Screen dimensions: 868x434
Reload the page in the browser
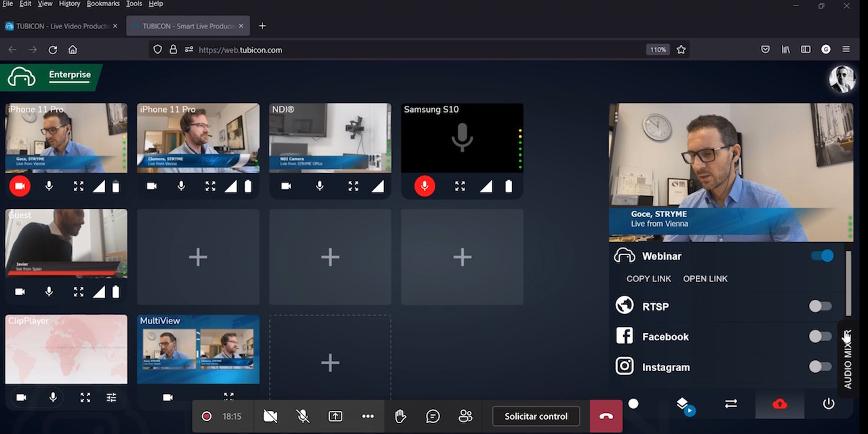tap(53, 50)
